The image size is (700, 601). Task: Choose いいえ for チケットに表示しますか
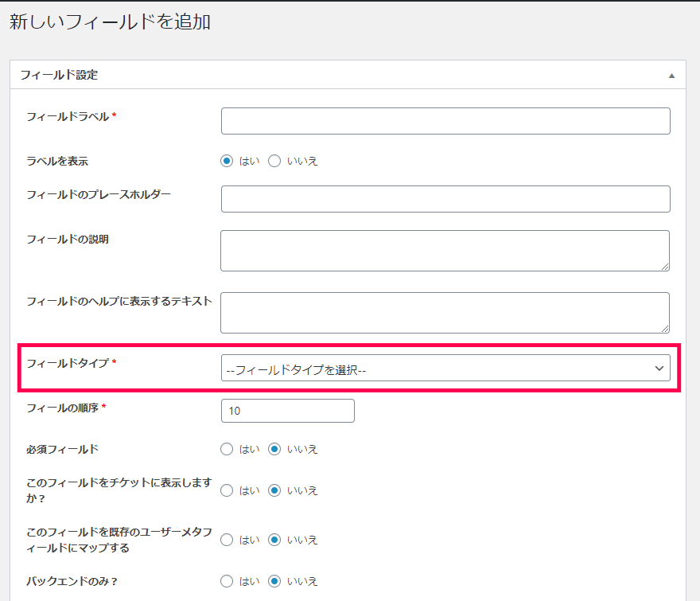274,490
